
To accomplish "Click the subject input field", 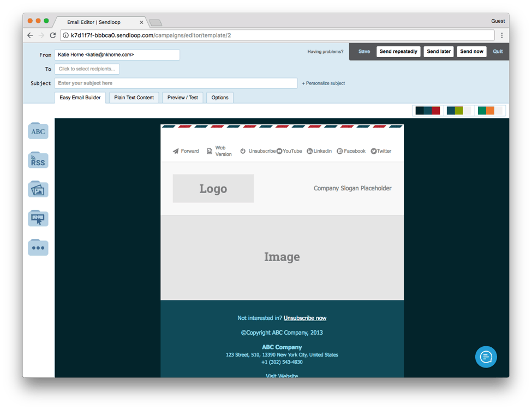I will tap(176, 83).
